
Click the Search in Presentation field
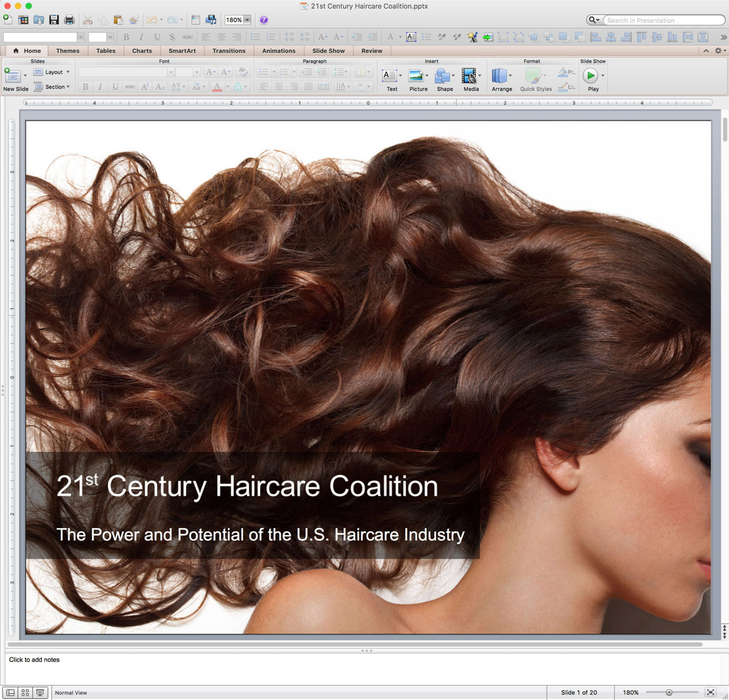tap(663, 20)
